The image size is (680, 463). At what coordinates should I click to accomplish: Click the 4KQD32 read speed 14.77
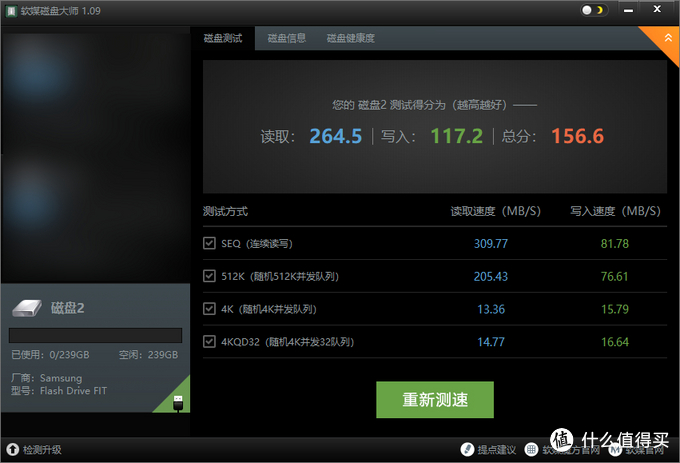[x=491, y=342]
